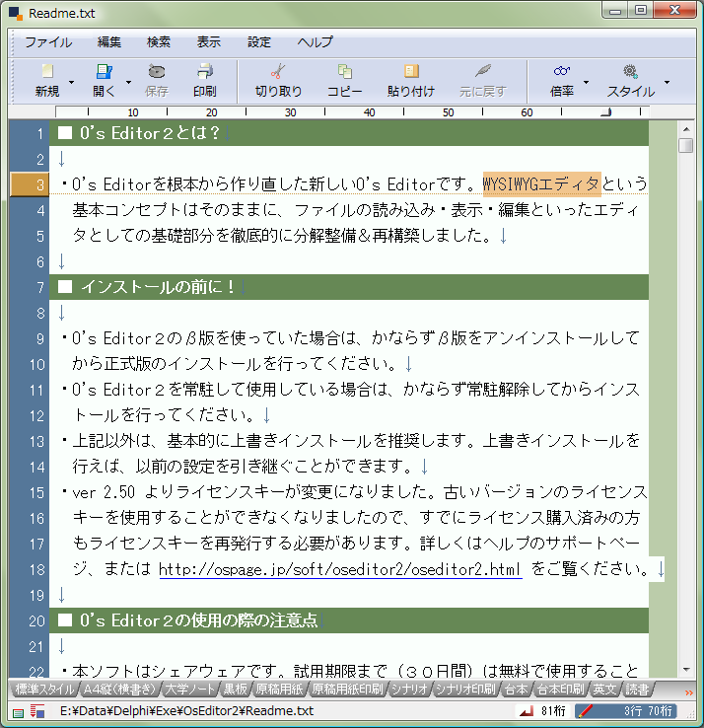Viewport: 704px width, 728px height.
Task: Click line number 15 in the gutter
Action: click(36, 492)
